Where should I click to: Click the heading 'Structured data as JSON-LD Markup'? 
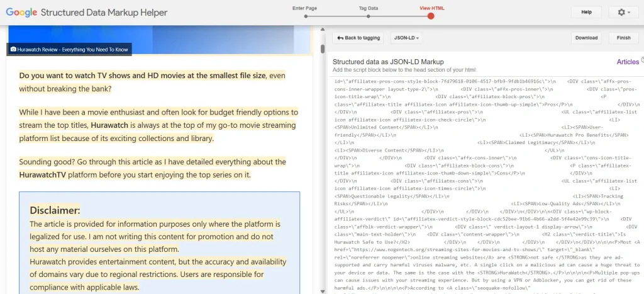(388, 62)
